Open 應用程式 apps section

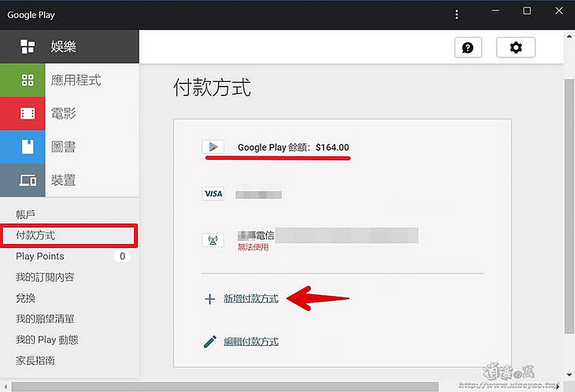point(76,80)
